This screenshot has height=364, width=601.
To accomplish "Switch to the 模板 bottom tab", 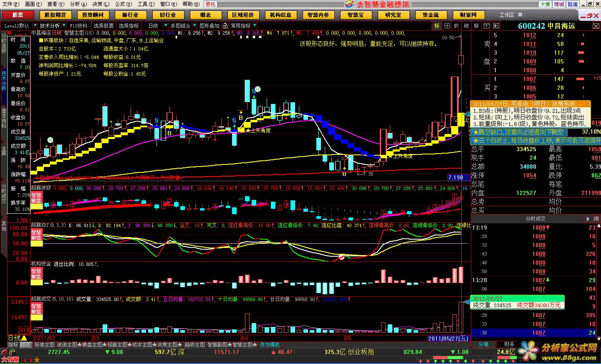I will [26, 345].
